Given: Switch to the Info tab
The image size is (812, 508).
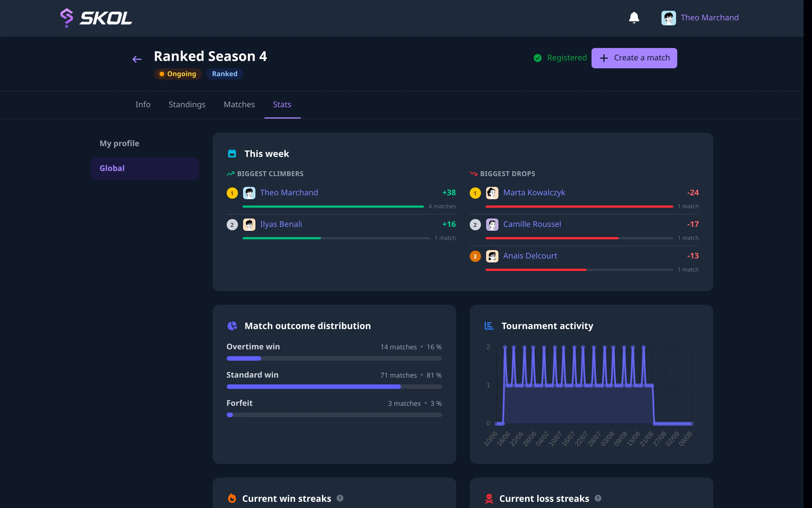Looking at the screenshot, I should point(143,104).
